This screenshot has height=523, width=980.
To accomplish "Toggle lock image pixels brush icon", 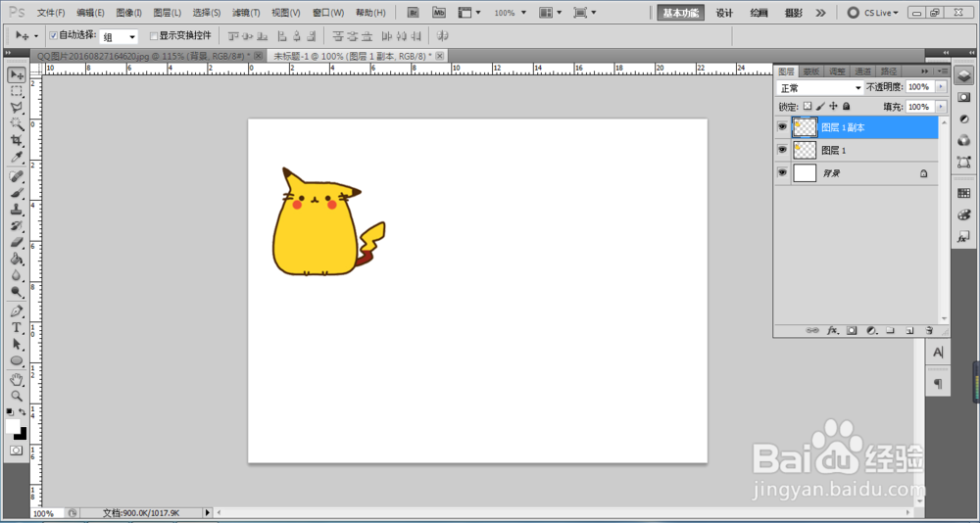I will point(820,106).
